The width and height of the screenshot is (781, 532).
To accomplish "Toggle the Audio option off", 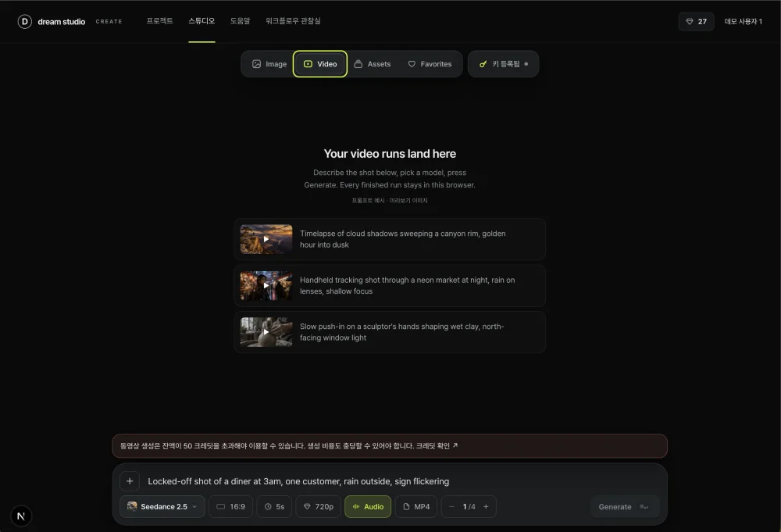I will click(368, 506).
